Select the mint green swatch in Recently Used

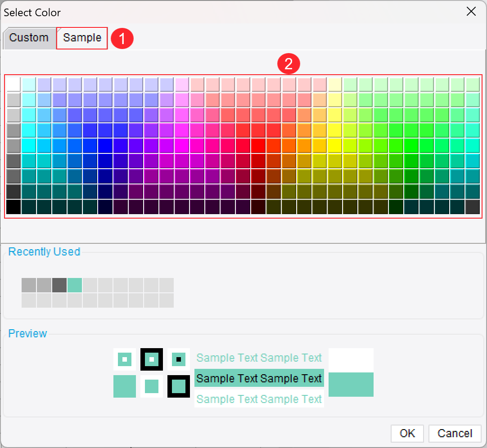75,285
